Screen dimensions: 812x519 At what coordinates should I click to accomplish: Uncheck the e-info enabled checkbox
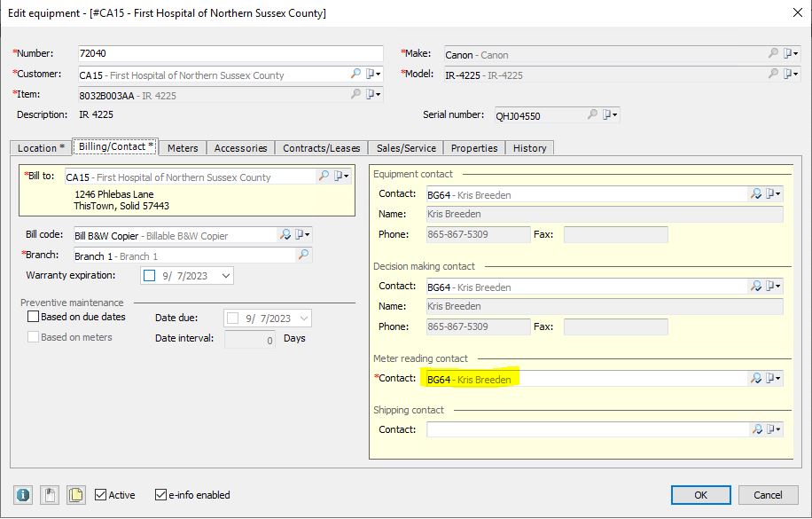coord(161,495)
